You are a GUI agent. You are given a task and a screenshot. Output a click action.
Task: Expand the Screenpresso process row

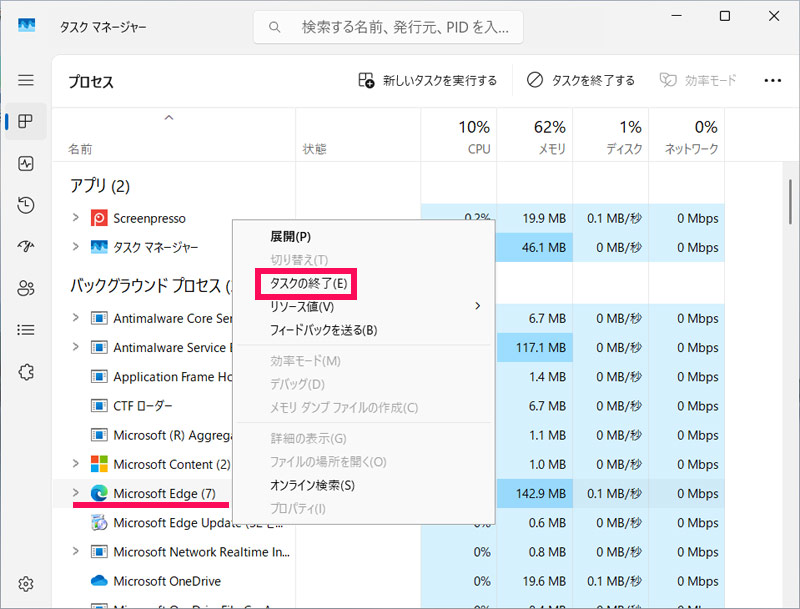[76, 218]
